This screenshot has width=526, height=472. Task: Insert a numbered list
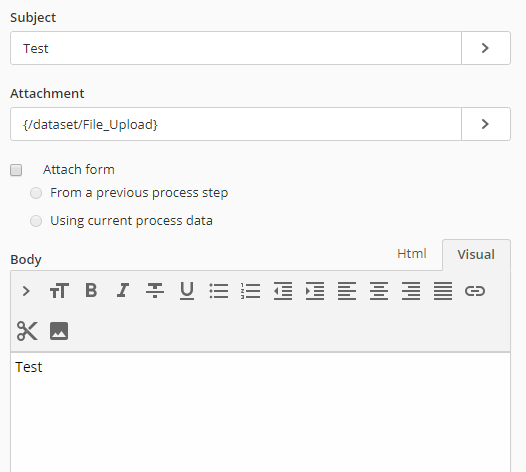[x=251, y=291]
